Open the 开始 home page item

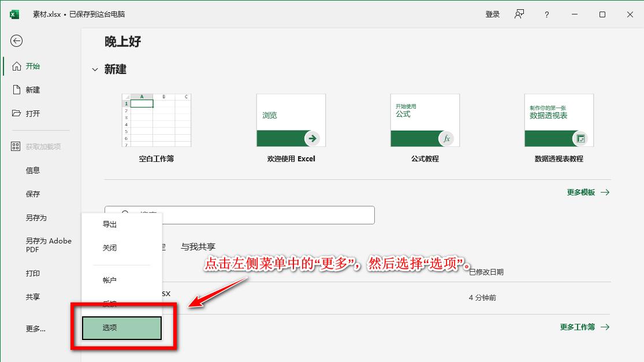pyautogui.click(x=33, y=67)
